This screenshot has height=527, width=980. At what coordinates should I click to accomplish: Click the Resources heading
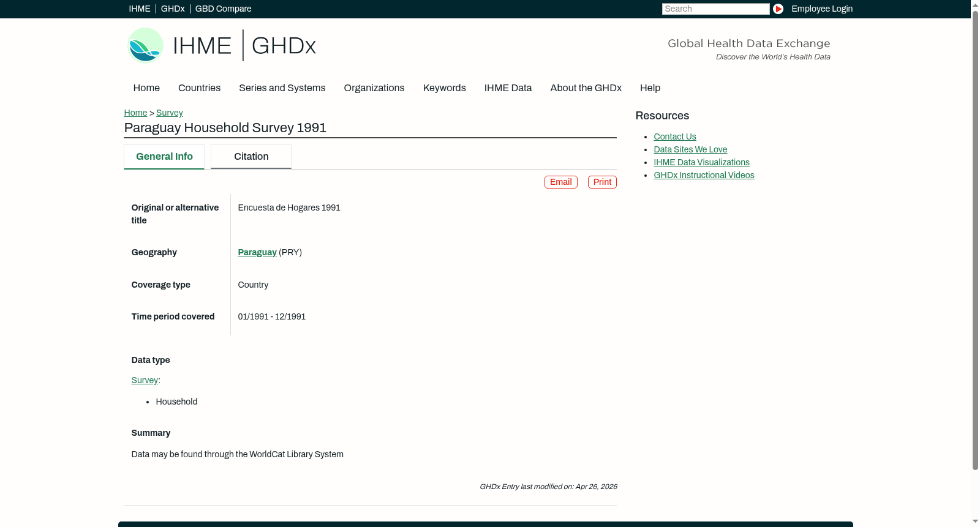(x=662, y=116)
